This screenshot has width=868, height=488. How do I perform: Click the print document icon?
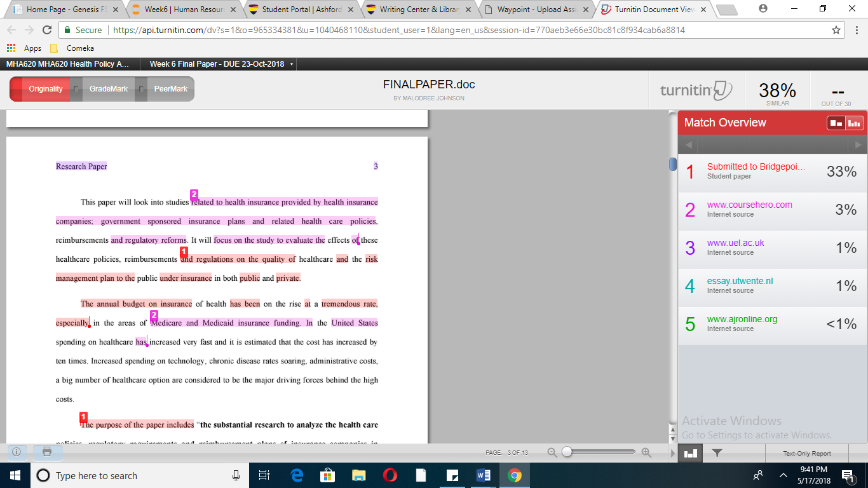(x=47, y=452)
